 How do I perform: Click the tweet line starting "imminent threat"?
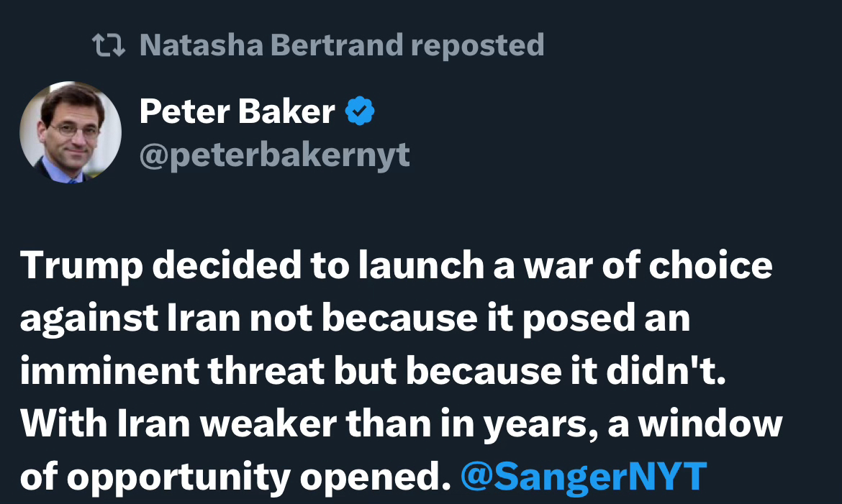point(374,371)
